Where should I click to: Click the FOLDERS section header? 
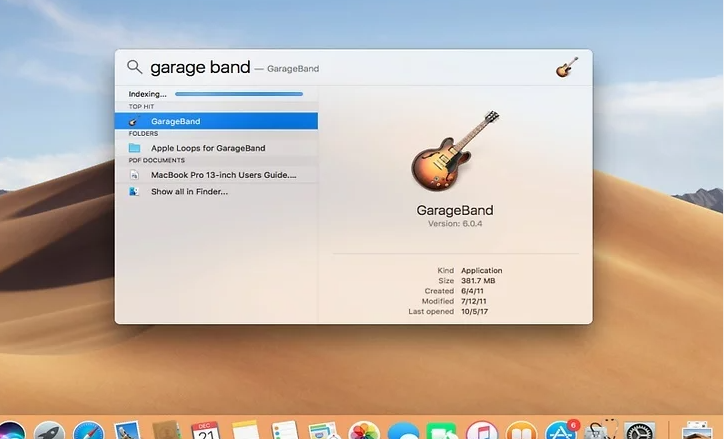pyautogui.click(x=143, y=133)
